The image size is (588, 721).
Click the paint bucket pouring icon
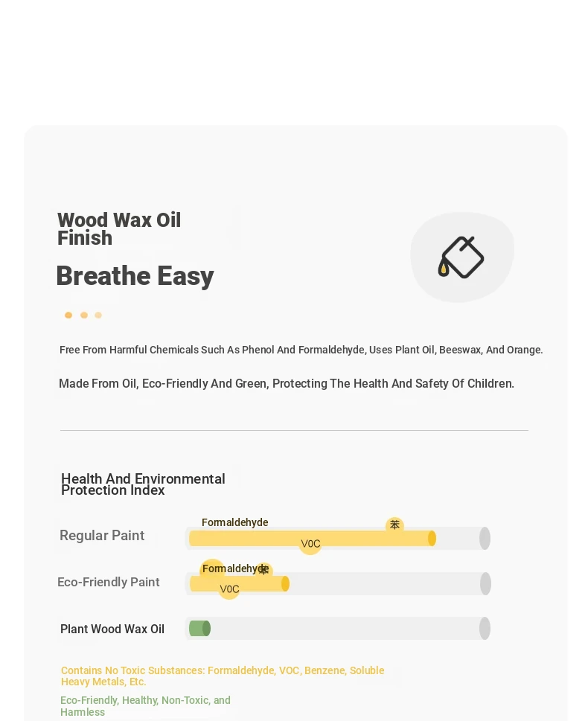[461, 257]
